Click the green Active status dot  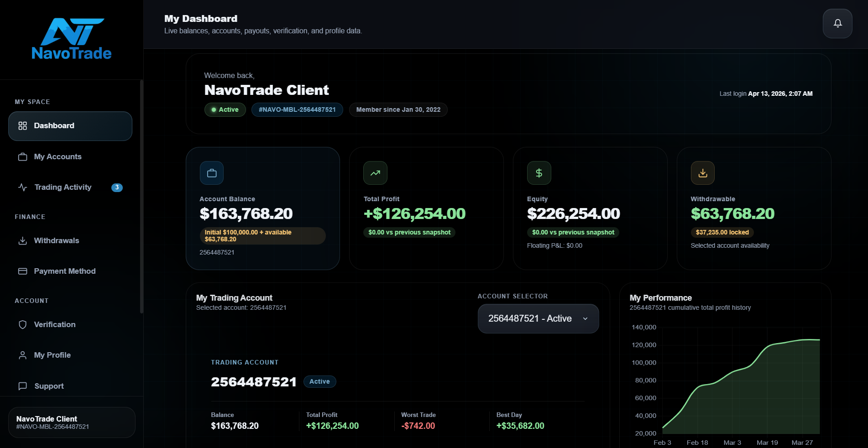pos(214,110)
